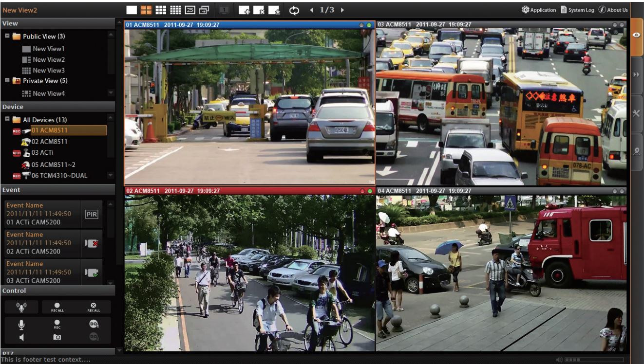Viewport: 644px width, 364px height.
Task: Switch to single-channel layout
Action: coord(132,10)
